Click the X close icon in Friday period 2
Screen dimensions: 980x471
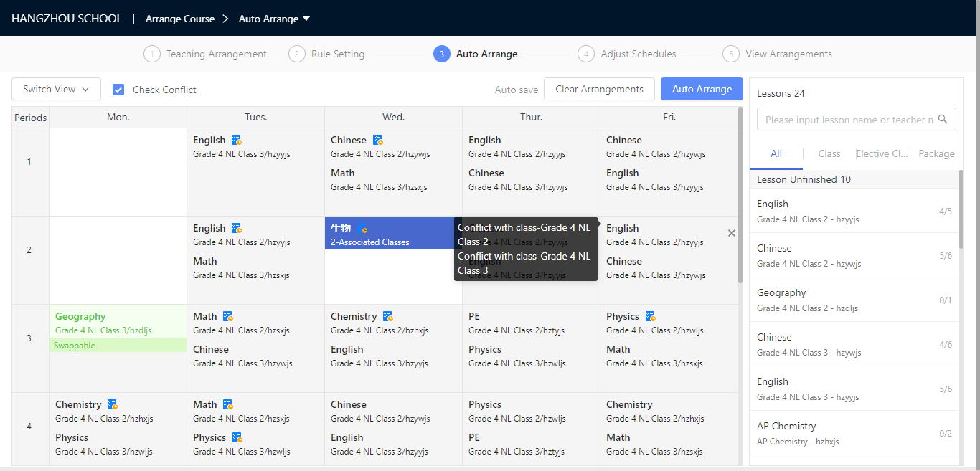[x=732, y=233]
